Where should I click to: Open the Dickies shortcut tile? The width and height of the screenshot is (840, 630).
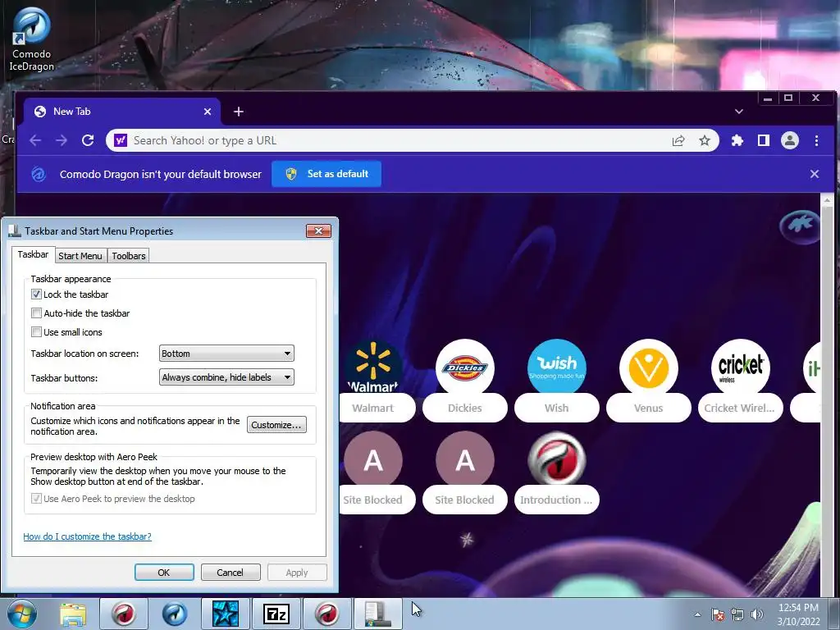464,381
